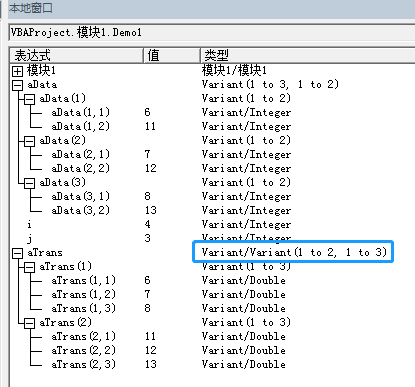The image size is (415, 387).
Task: Select the variable i row
Action: (x=29, y=224)
